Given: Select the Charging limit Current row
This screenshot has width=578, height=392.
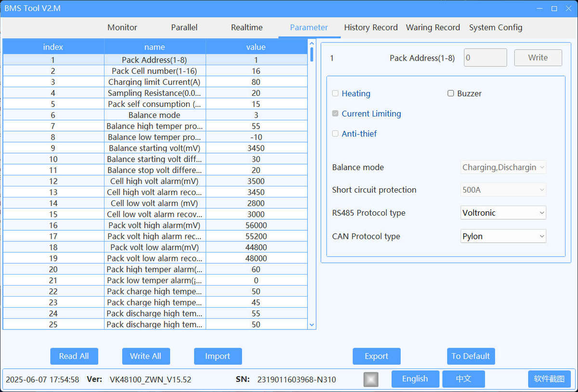Looking at the screenshot, I should (x=154, y=82).
